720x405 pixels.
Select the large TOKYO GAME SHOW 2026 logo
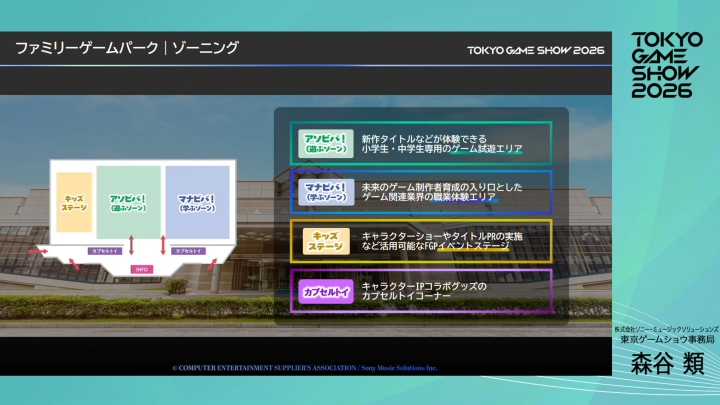[x=666, y=65]
